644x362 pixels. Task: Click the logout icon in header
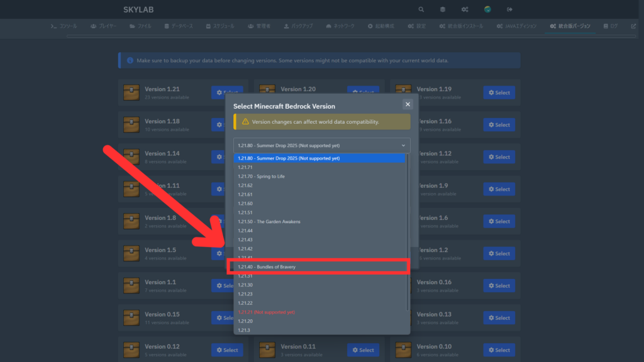pyautogui.click(x=509, y=9)
